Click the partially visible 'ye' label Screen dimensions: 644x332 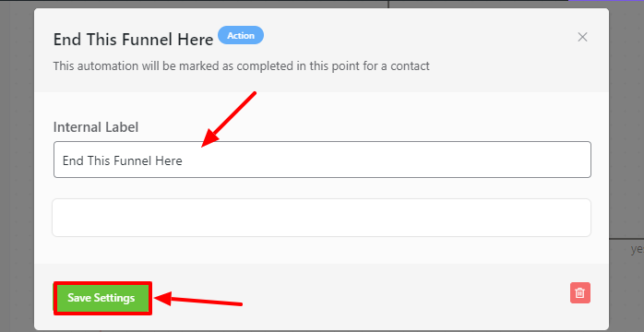pyautogui.click(x=637, y=249)
